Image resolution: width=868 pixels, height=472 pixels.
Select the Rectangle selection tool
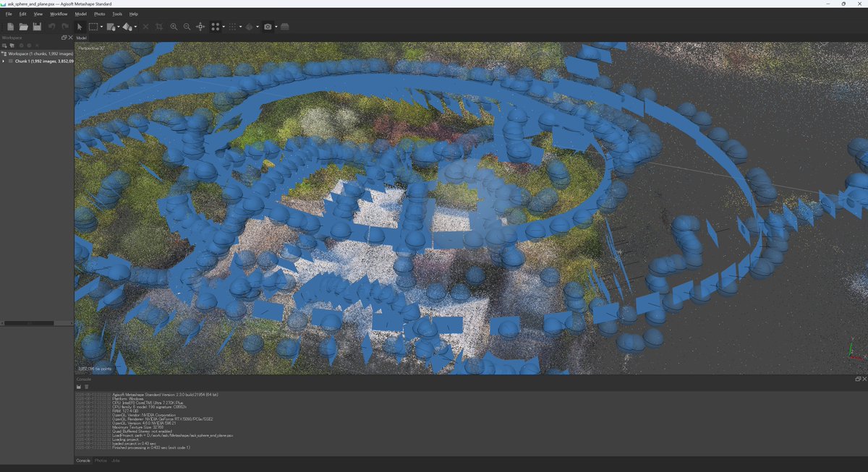click(x=93, y=27)
